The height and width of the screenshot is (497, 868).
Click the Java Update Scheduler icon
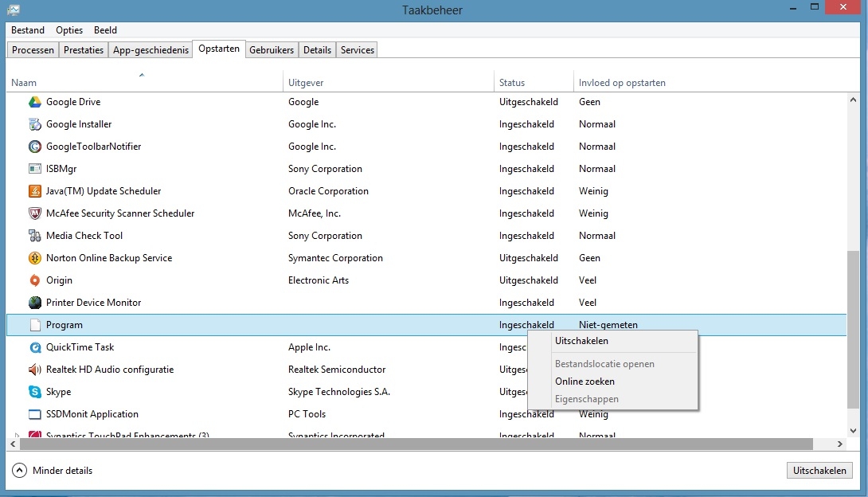click(35, 191)
